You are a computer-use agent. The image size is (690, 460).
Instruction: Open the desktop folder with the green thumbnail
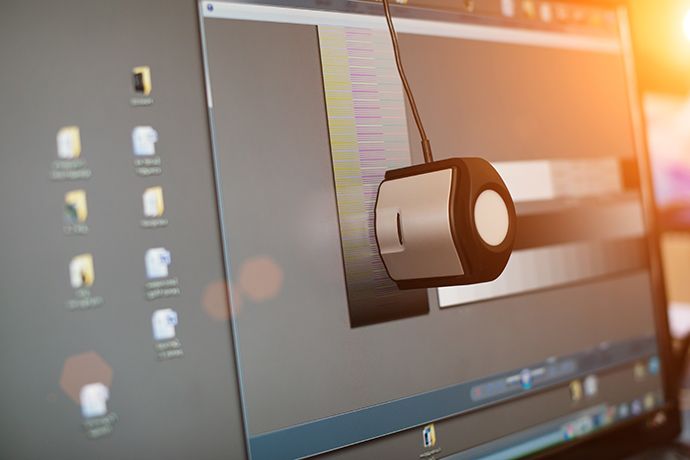[x=76, y=206]
